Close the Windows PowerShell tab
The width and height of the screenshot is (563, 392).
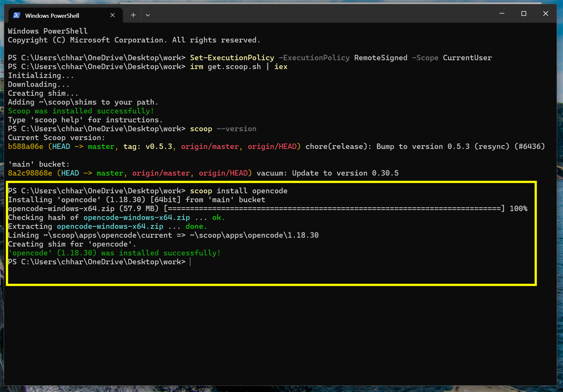[113, 15]
